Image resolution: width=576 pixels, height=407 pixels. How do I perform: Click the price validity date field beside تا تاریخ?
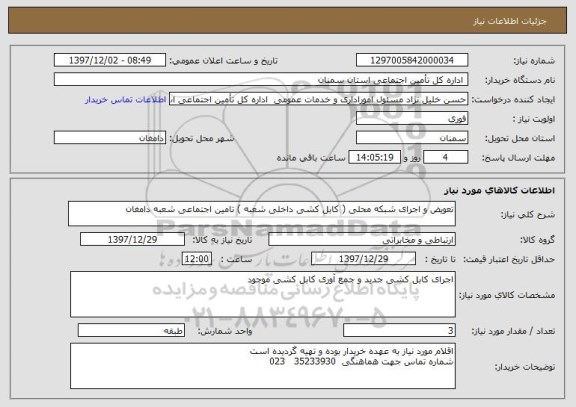pyautogui.click(x=363, y=259)
